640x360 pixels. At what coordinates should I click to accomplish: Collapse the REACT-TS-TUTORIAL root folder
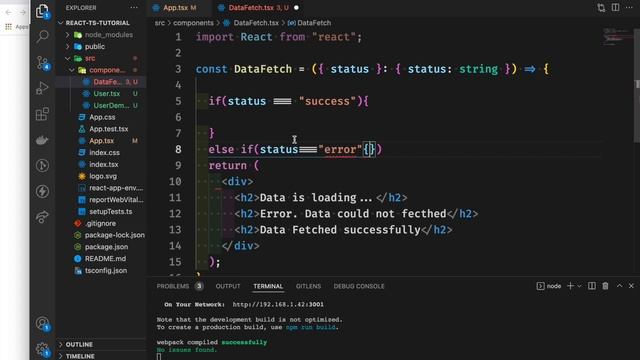[98, 23]
